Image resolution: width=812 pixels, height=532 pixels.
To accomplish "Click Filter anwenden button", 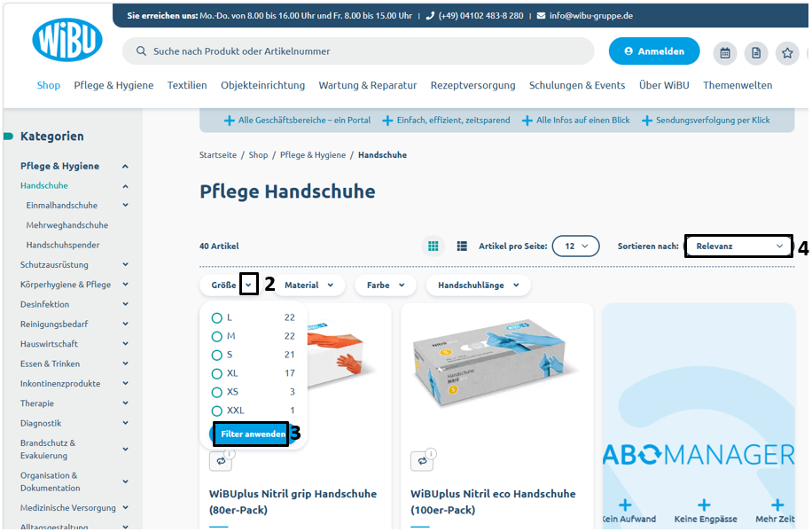I will click(252, 434).
